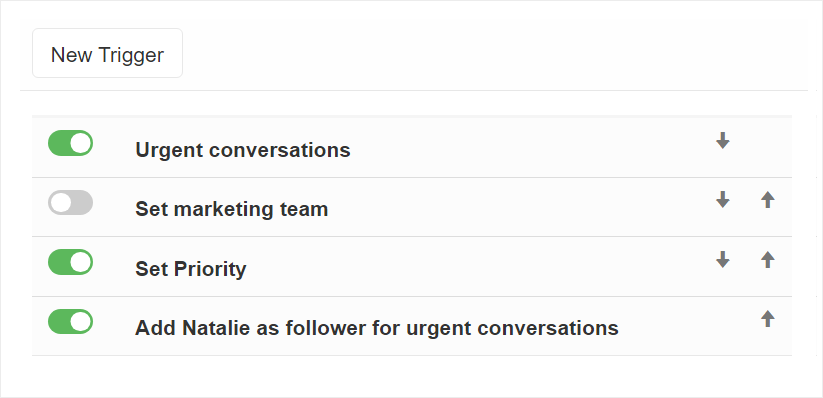Move Set marketing team trigger up
Screen dimensions: 823x398
768,200
